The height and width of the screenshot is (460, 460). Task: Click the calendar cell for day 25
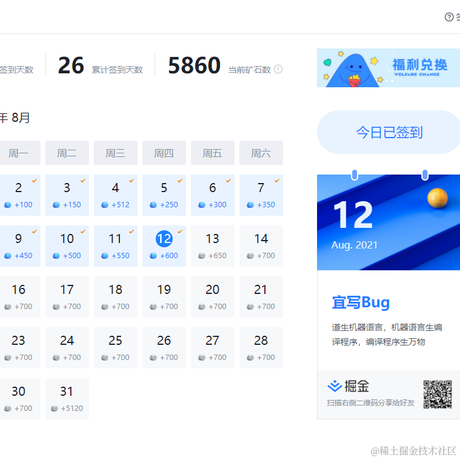pos(115,348)
